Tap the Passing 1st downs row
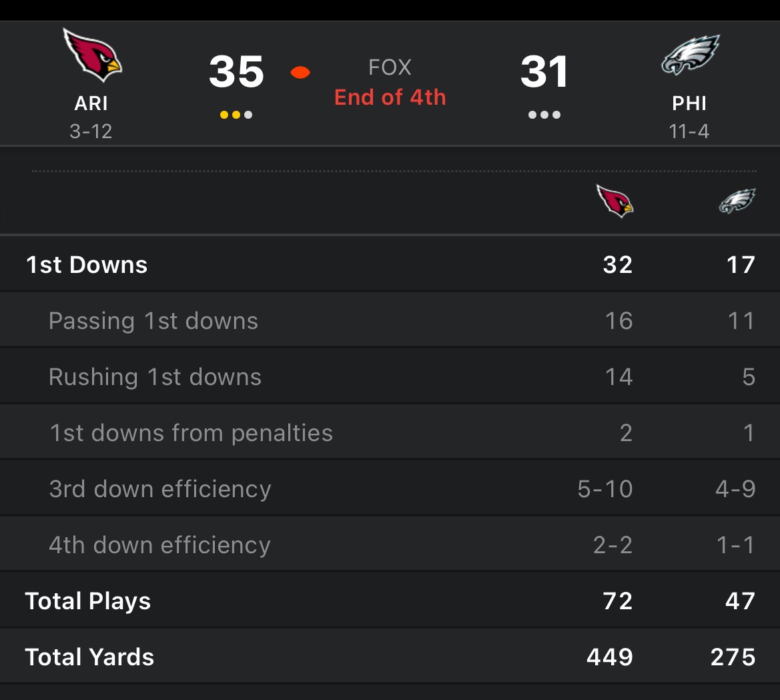Screen dimensions: 780x700 click(x=390, y=320)
